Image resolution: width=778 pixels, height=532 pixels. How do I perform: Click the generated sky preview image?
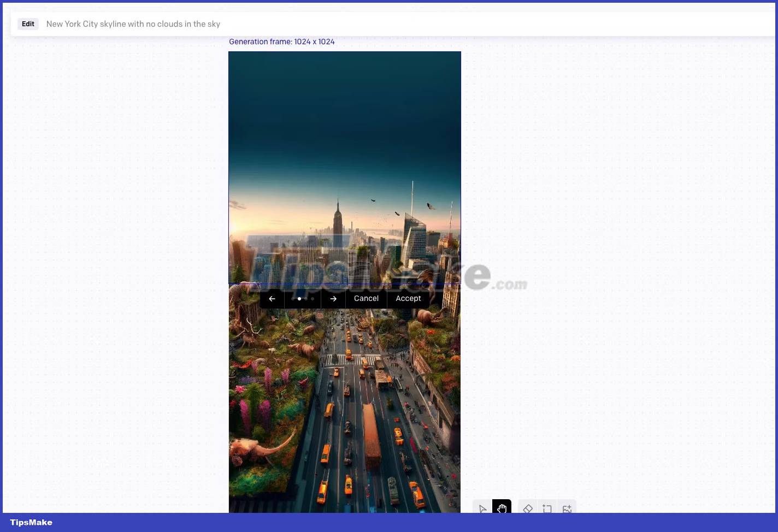point(344,164)
